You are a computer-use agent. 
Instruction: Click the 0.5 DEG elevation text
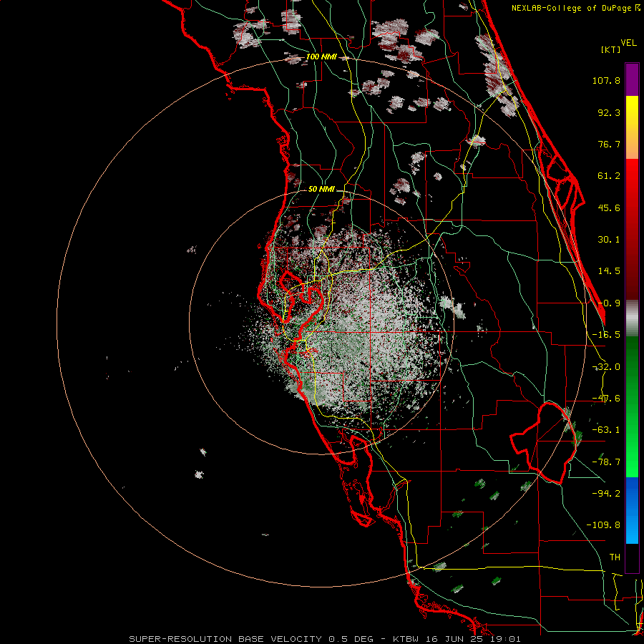(x=351, y=639)
